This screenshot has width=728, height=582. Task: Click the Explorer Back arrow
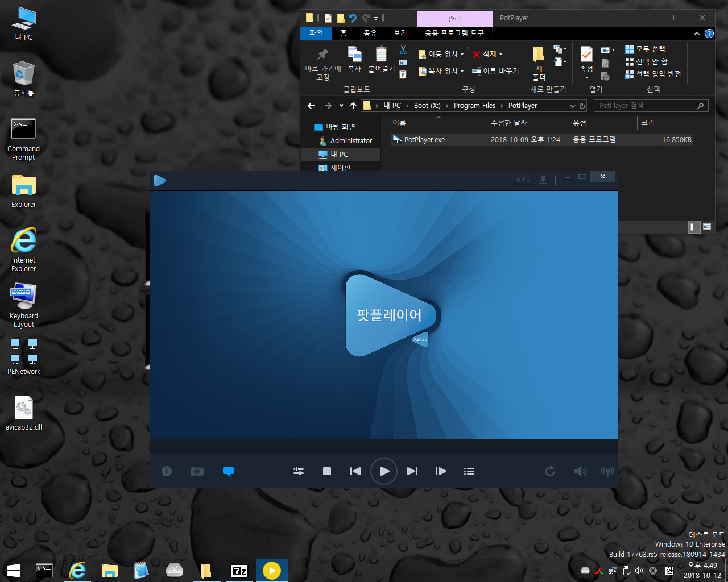point(311,106)
